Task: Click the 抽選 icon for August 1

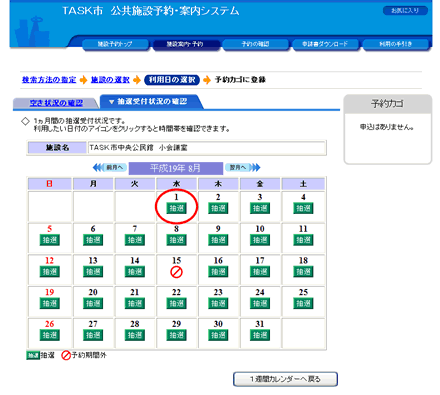Action: tap(176, 208)
